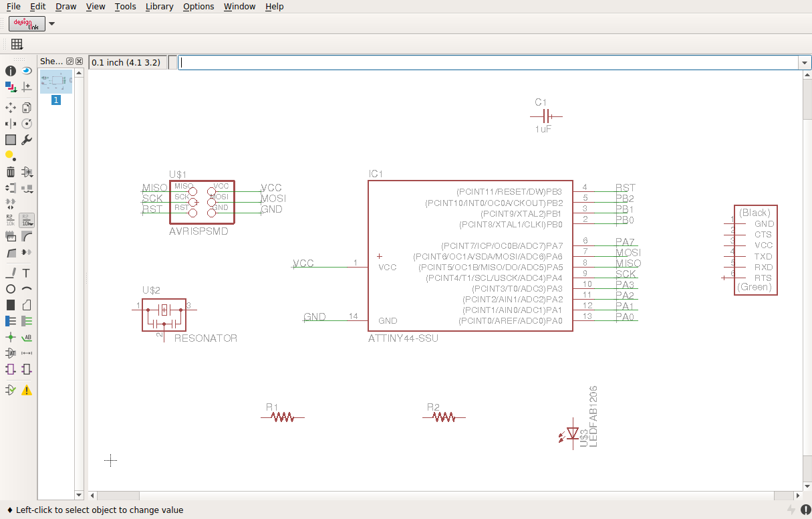The height and width of the screenshot is (519, 812).
Task: Select the Mark tool
Action: coord(27,86)
